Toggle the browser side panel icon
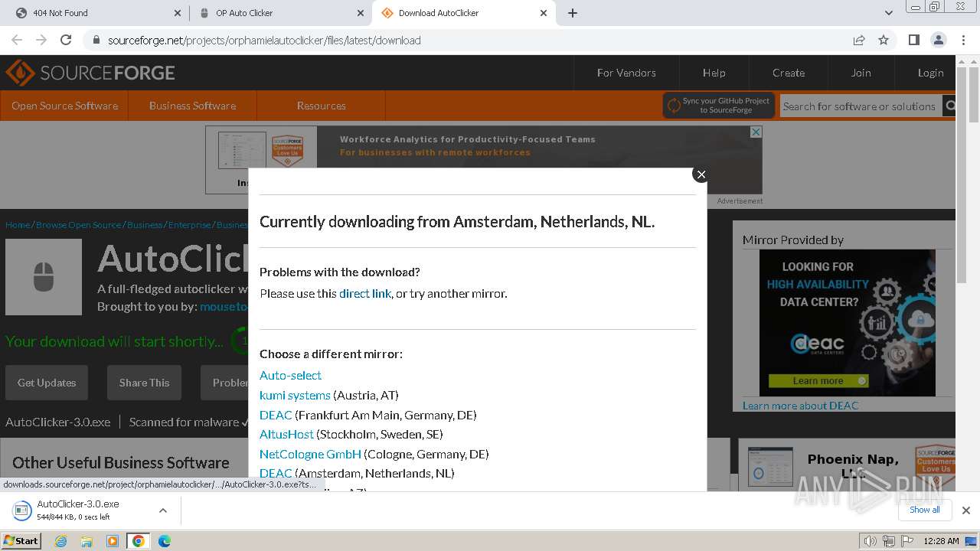The image size is (980, 551). pos(913,40)
